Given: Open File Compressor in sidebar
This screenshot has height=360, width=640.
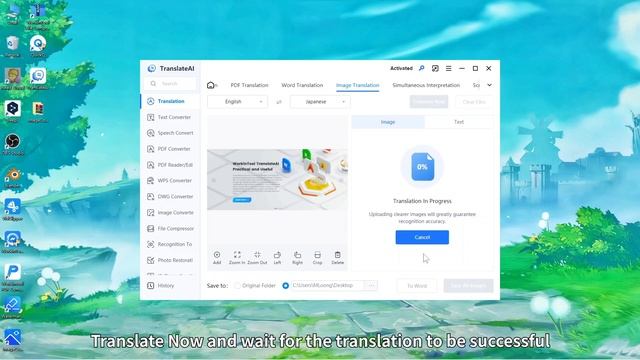Looking at the screenshot, I should pyautogui.click(x=170, y=229).
